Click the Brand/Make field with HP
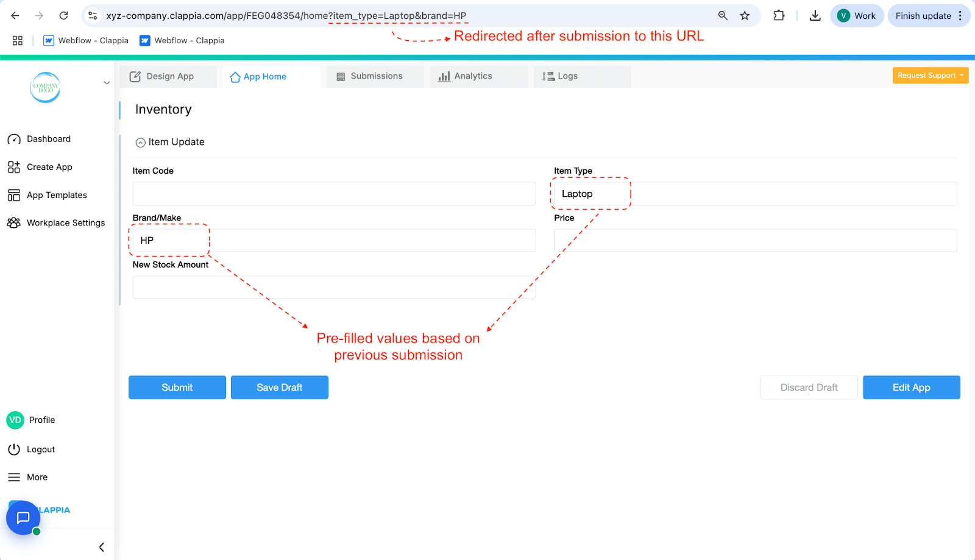The image size is (975, 560). 335,241
